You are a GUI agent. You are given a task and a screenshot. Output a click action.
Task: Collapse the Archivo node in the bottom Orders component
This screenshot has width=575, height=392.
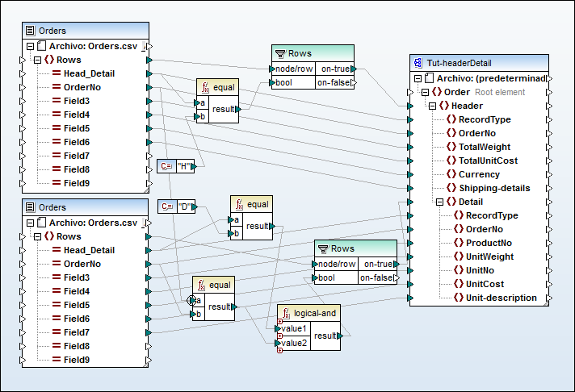[x=31, y=223]
